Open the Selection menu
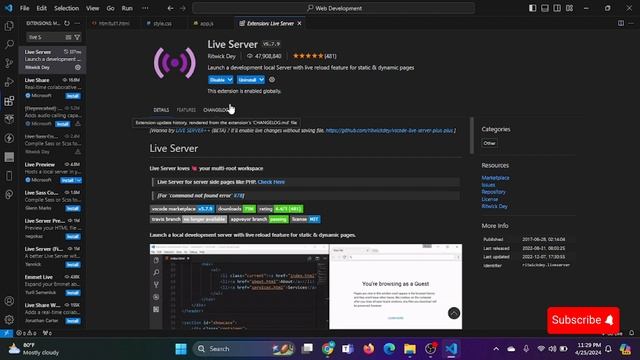Viewport: 640px width, 360px height. 67,8
